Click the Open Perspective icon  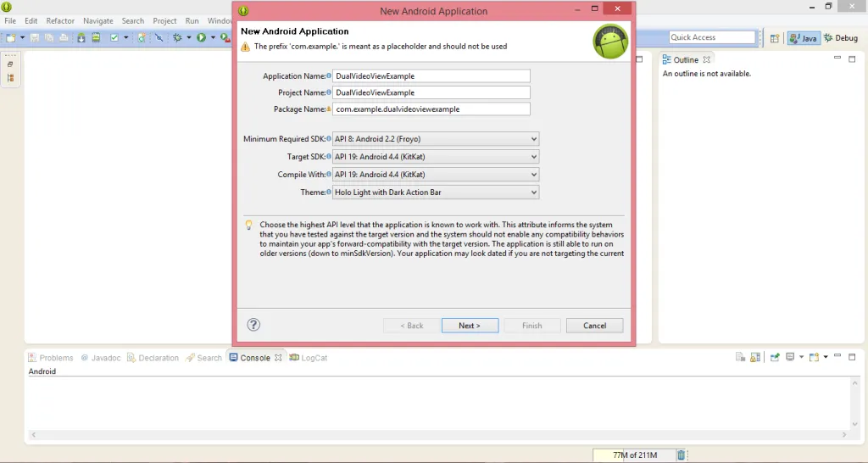pos(775,37)
